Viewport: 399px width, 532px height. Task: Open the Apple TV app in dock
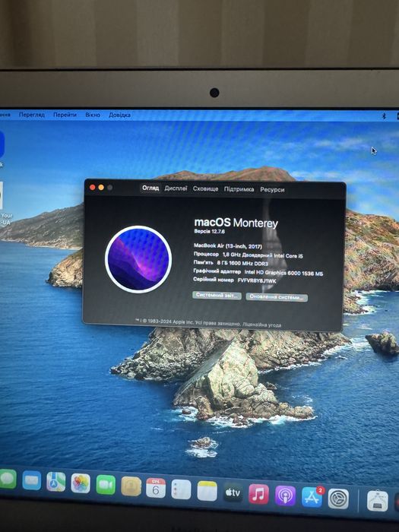click(233, 492)
